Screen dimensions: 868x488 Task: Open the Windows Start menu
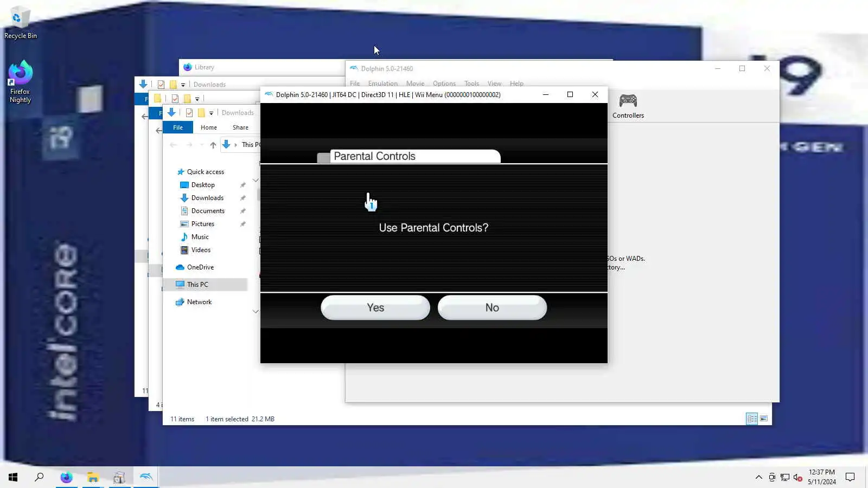tap(13, 477)
